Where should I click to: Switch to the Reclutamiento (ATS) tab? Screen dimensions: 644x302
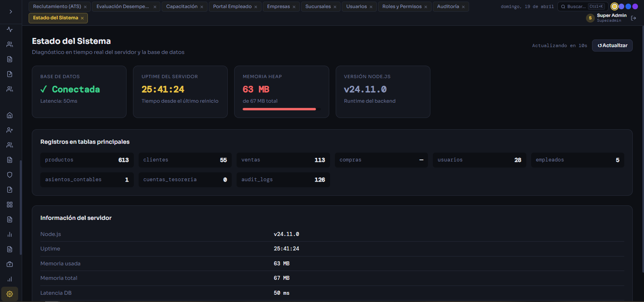(57, 6)
